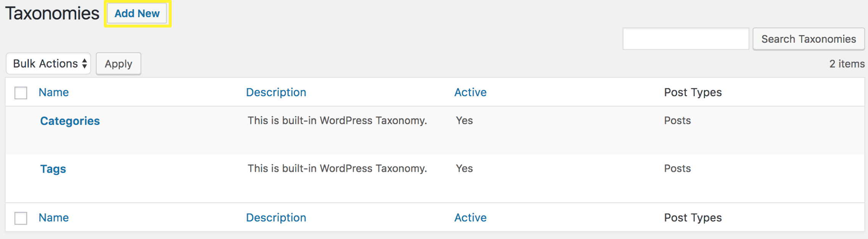Click the Search Taxonomies button

tap(808, 38)
